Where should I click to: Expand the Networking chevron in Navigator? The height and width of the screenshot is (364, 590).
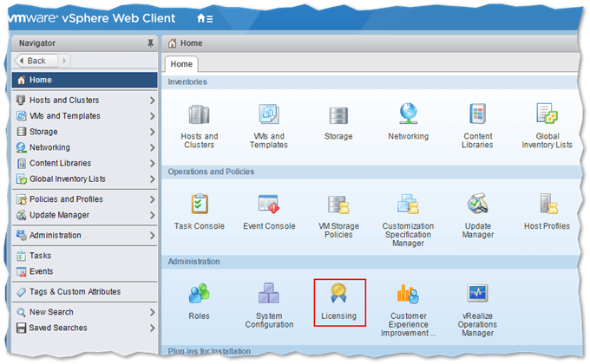point(152,148)
